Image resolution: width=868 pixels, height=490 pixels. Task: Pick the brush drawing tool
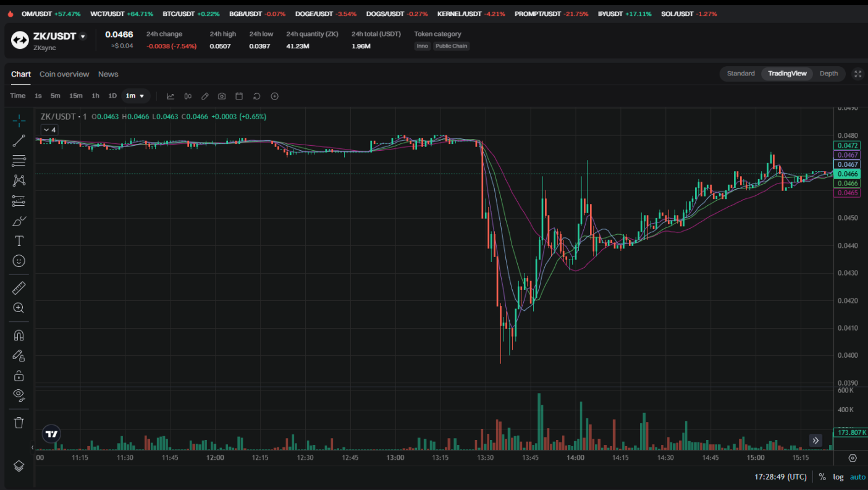click(19, 221)
